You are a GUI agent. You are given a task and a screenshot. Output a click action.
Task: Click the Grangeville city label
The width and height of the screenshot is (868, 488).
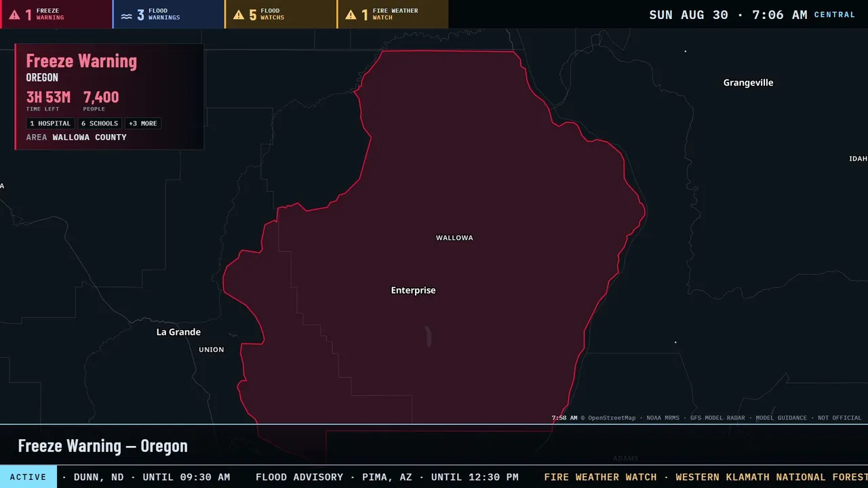point(748,83)
